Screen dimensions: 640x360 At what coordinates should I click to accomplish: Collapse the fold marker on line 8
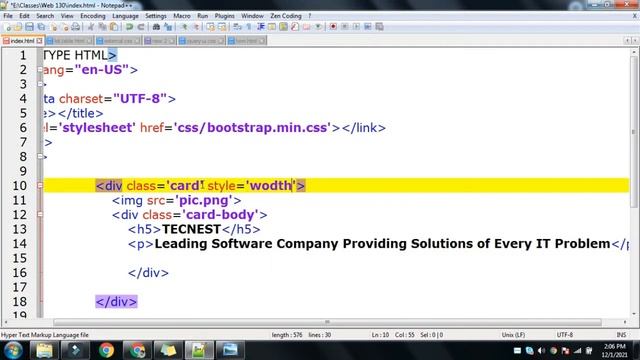click(x=40, y=156)
